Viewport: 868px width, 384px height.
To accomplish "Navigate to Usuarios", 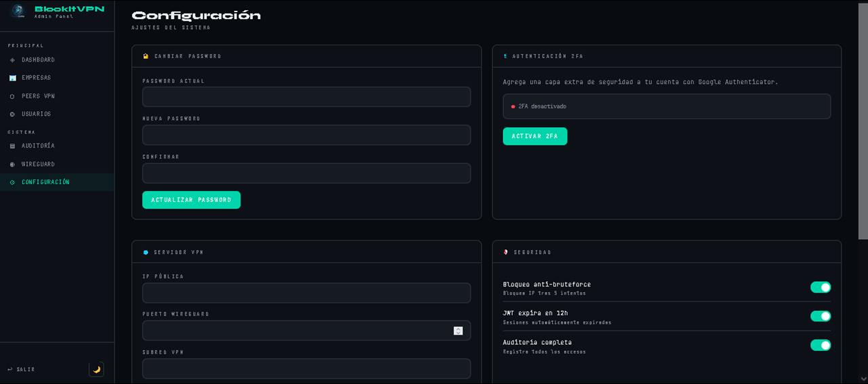I will (57, 114).
